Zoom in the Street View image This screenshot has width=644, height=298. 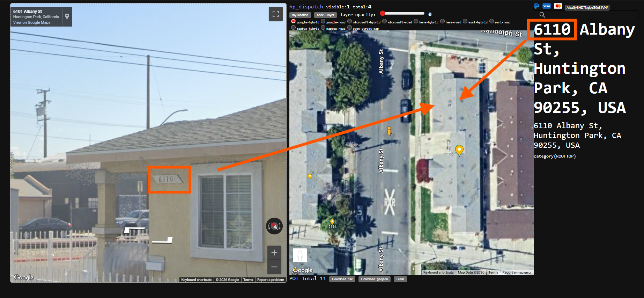274,253
